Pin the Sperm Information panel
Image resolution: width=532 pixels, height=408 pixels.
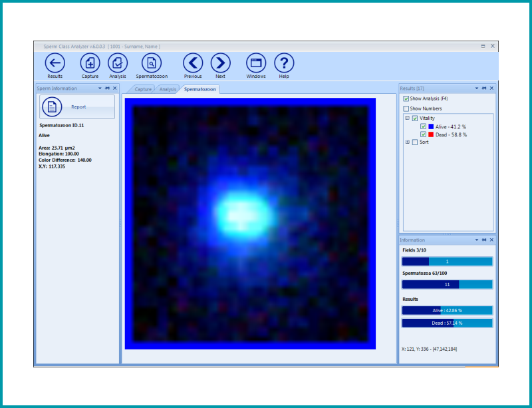pos(107,89)
